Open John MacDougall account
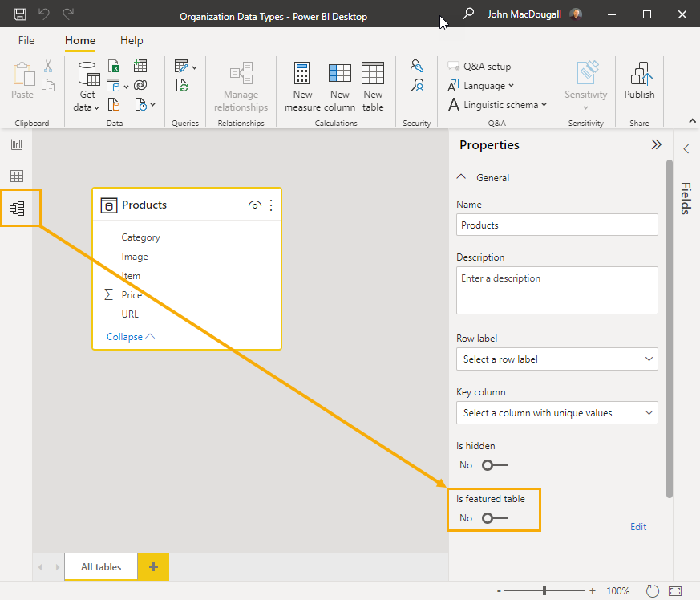Image resolution: width=700 pixels, height=600 pixels. (x=534, y=14)
